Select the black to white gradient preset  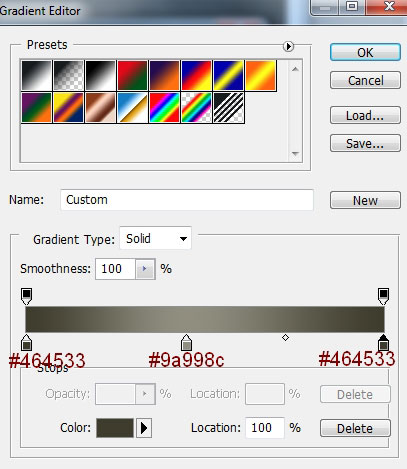coord(100,75)
